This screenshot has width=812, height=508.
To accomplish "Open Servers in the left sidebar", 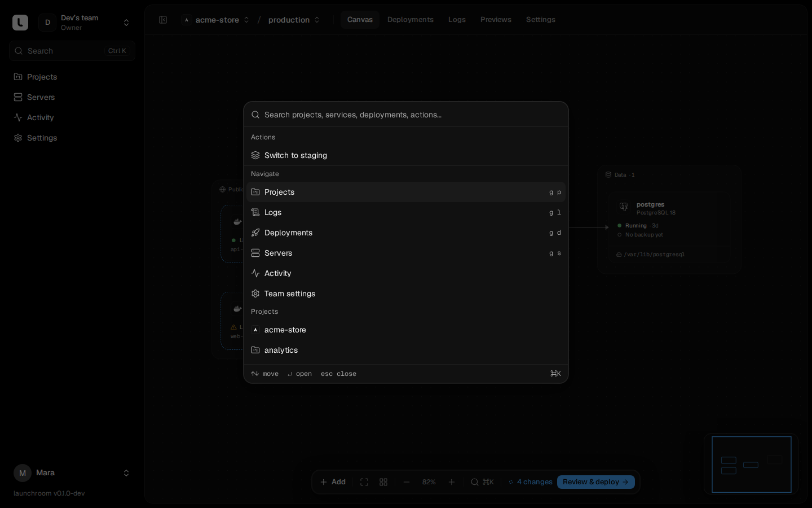I will [x=72, y=97].
